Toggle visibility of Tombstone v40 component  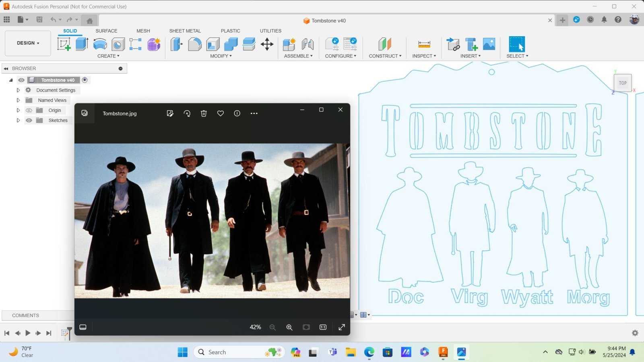click(21, 80)
